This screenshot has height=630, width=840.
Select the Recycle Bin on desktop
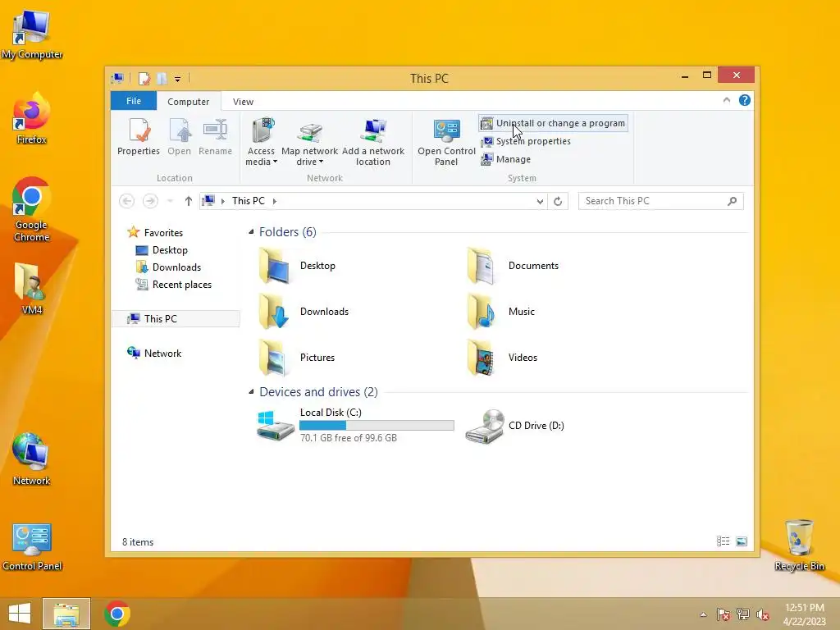pyautogui.click(x=799, y=546)
